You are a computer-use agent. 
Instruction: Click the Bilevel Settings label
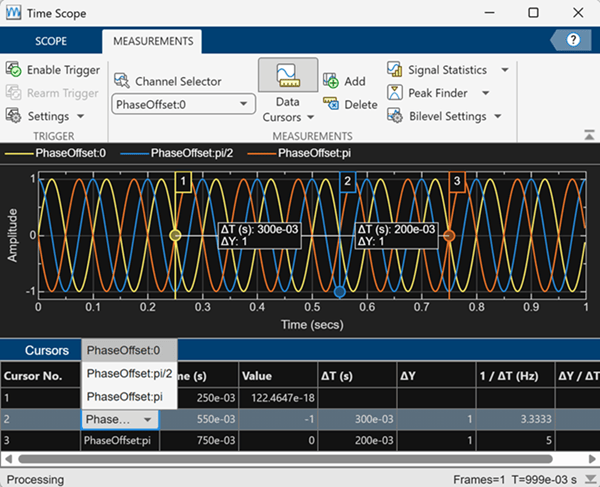pos(448,116)
